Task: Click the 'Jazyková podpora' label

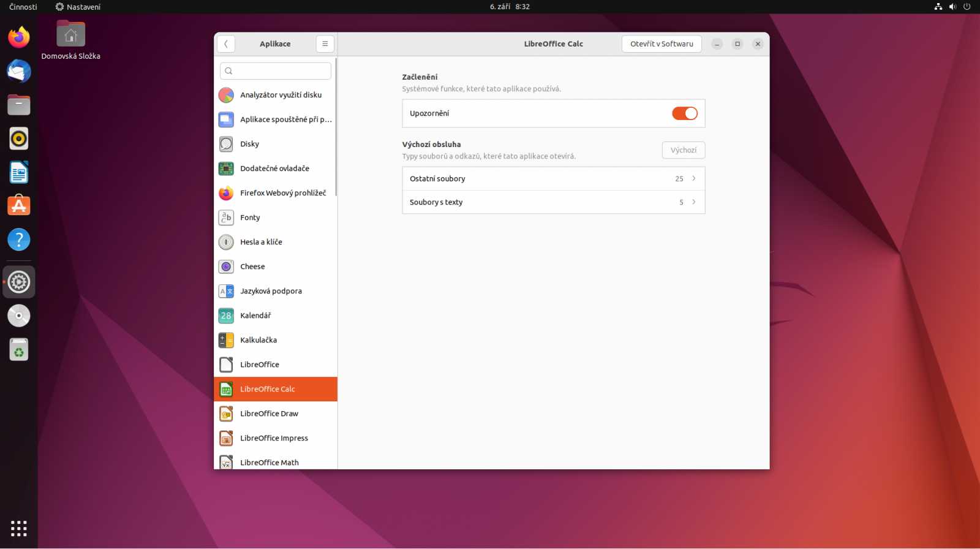Action: tap(271, 291)
